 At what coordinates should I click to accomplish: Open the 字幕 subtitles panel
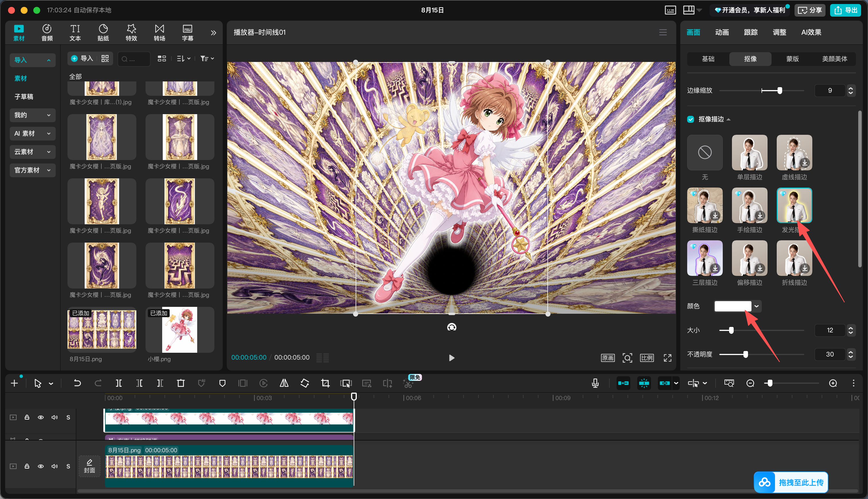pos(188,33)
